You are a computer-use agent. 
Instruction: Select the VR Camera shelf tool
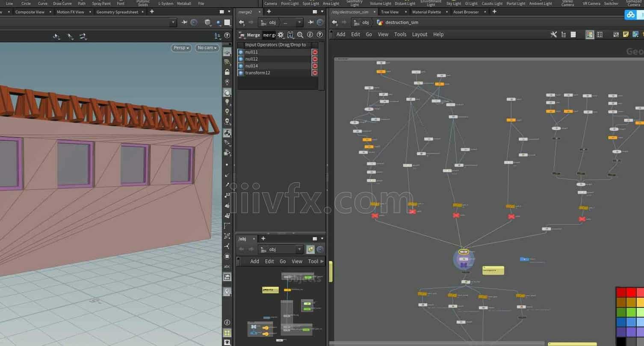[591, 3]
